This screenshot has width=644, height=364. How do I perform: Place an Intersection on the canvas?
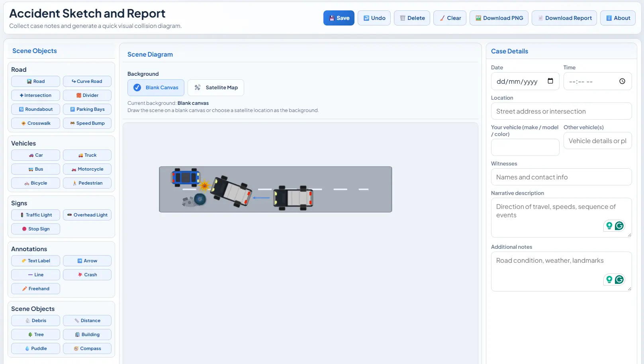tap(35, 95)
